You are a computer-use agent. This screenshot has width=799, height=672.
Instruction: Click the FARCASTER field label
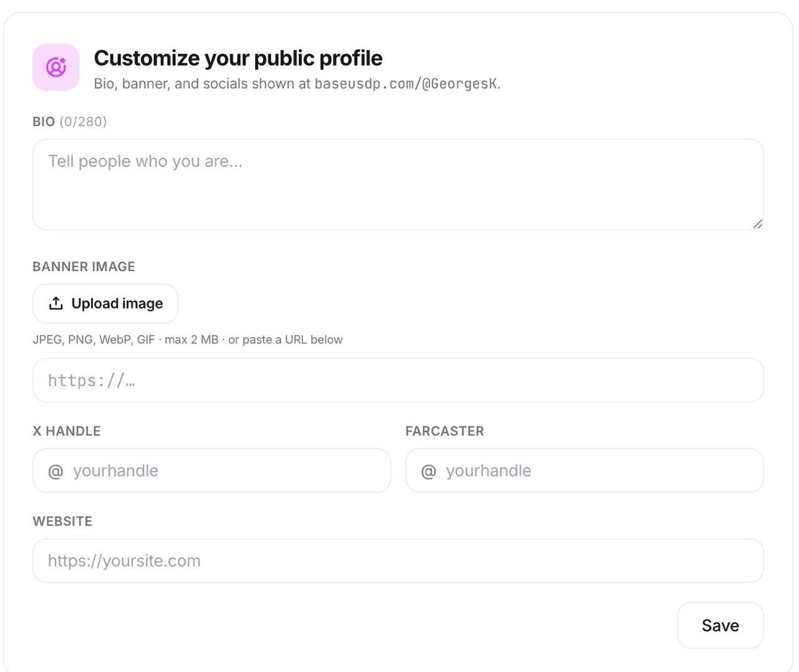tap(445, 431)
